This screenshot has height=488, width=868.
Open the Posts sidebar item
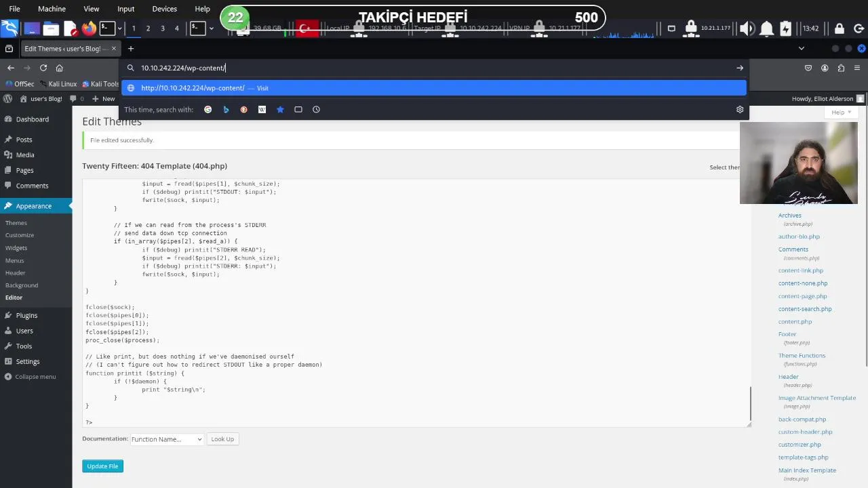pos(36,140)
